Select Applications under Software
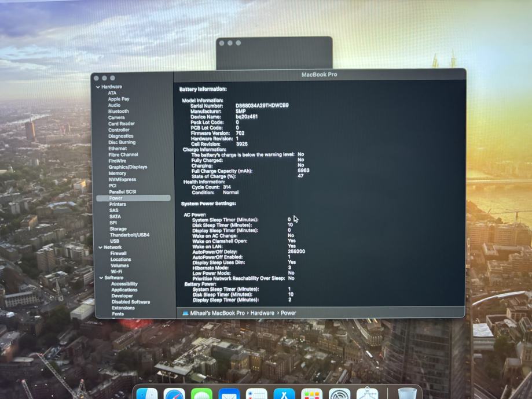This screenshot has width=532, height=399. (124, 290)
